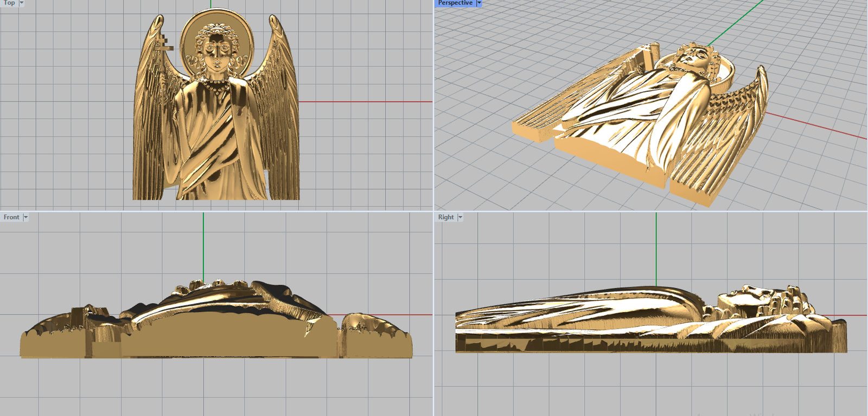Viewport: 868px width, 416px height.
Task: Pick the cross held by the angel in Top view
Action: tap(163, 48)
